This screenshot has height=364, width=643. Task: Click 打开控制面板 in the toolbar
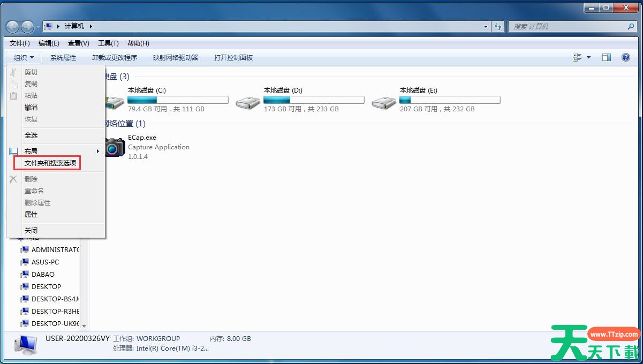tap(233, 58)
